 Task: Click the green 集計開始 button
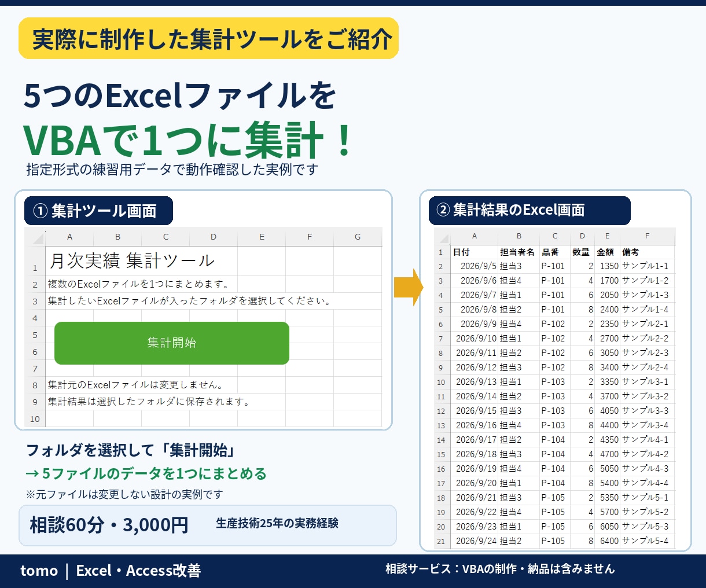click(x=172, y=343)
